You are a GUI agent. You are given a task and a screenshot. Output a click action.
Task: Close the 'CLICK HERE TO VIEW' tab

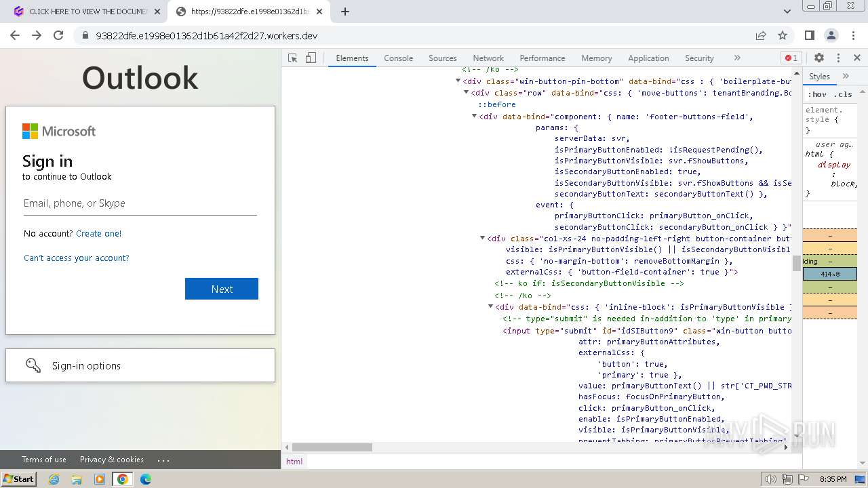point(157,12)
